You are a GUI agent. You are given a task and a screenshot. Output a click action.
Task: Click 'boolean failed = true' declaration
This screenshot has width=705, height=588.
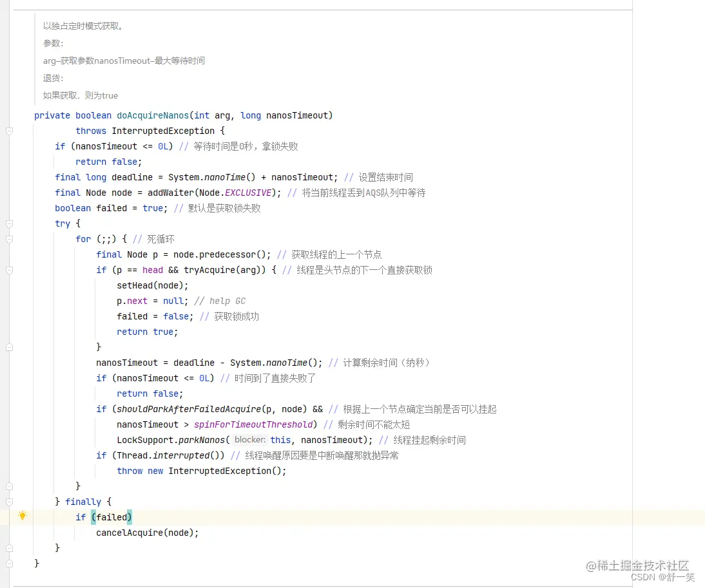[111, 209]
